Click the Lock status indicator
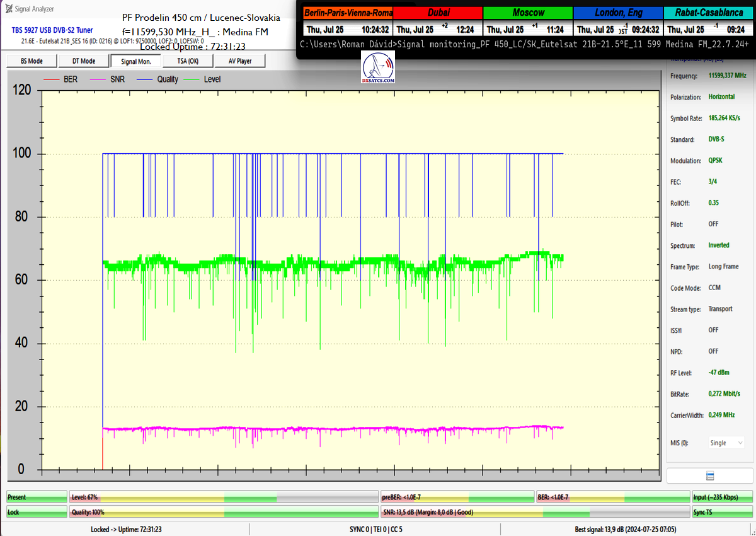 pyautogui.click(x=36, y=512)
